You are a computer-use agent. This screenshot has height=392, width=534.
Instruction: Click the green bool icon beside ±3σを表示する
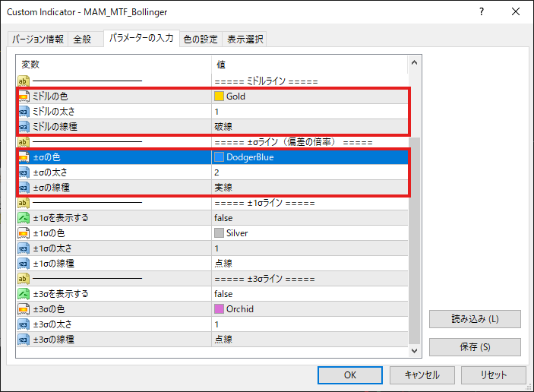pos(24,294)
